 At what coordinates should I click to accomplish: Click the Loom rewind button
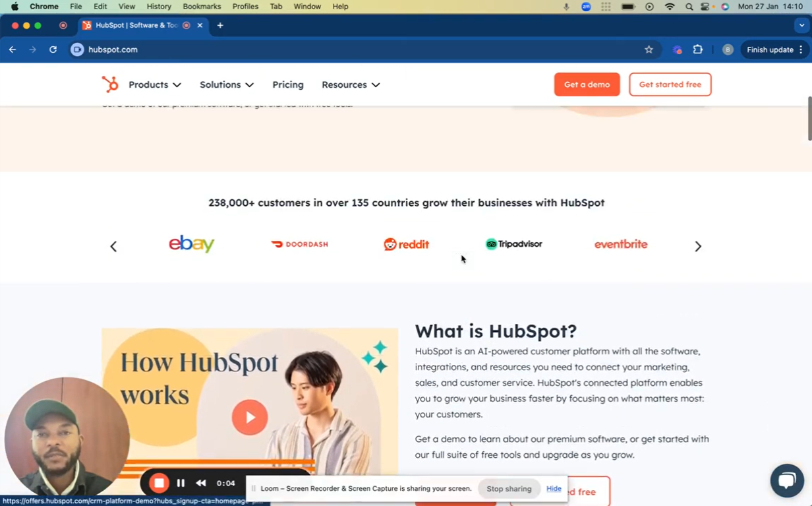(201, 483)
